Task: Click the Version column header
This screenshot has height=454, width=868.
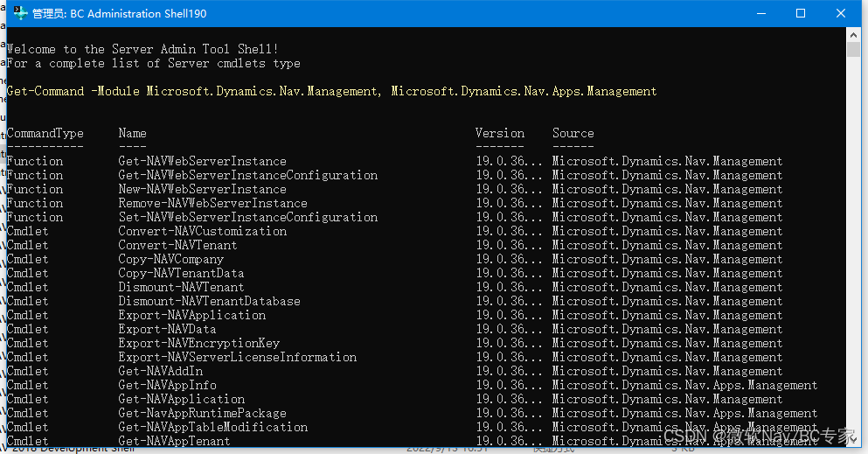Action: point(500,134)
